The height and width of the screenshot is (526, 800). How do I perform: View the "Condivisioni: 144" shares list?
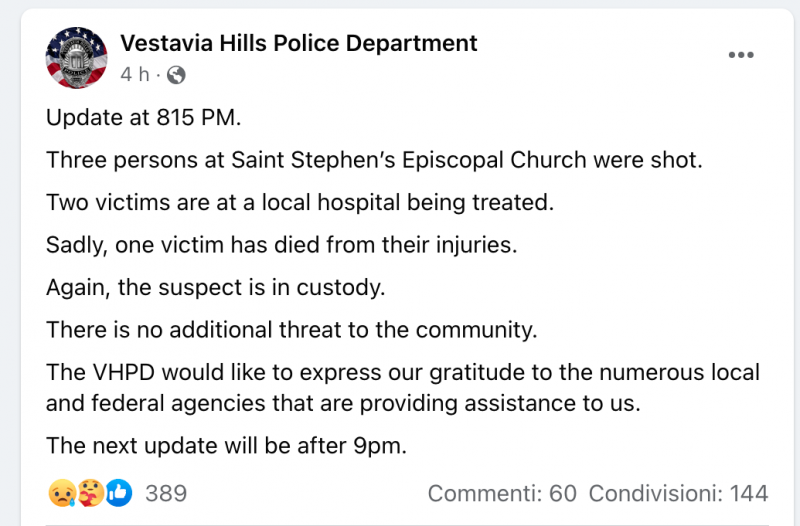(678, 493)
